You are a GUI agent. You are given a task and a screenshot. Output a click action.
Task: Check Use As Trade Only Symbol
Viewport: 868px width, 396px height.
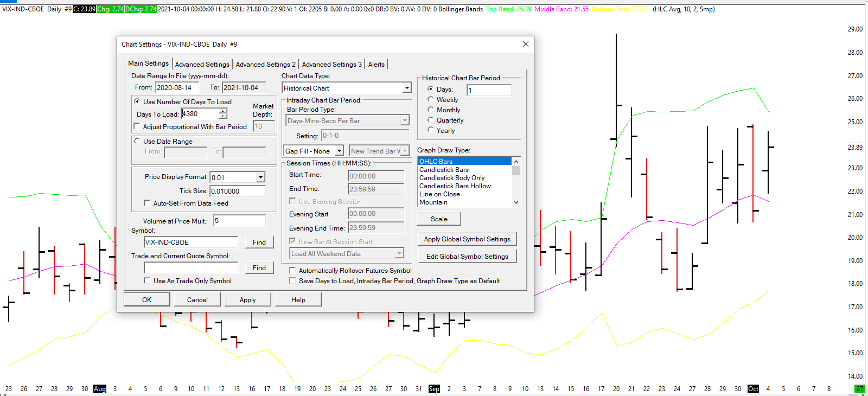coord(147,280)
